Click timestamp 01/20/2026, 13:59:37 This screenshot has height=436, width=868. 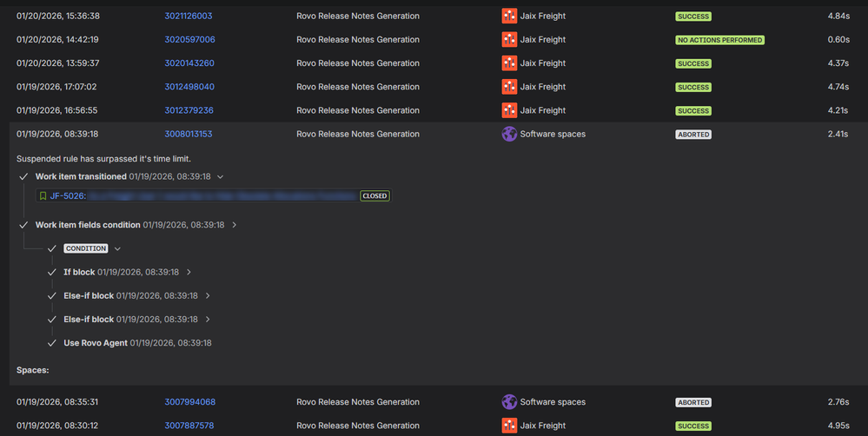point(57,63)
